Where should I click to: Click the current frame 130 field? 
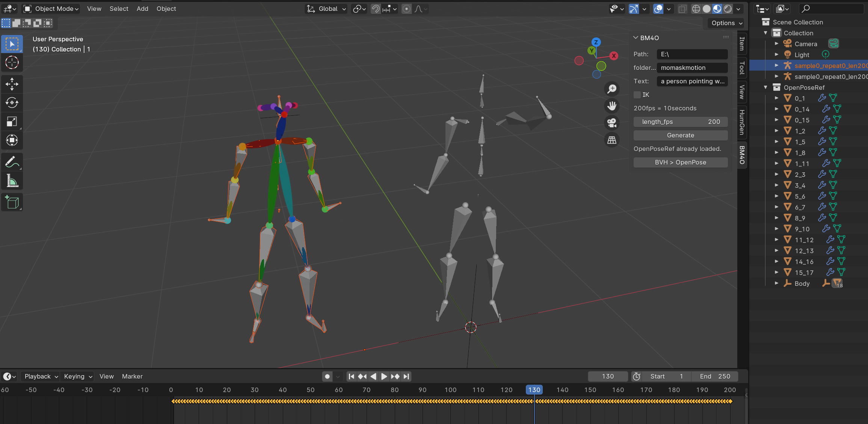(x=608, y=376)
